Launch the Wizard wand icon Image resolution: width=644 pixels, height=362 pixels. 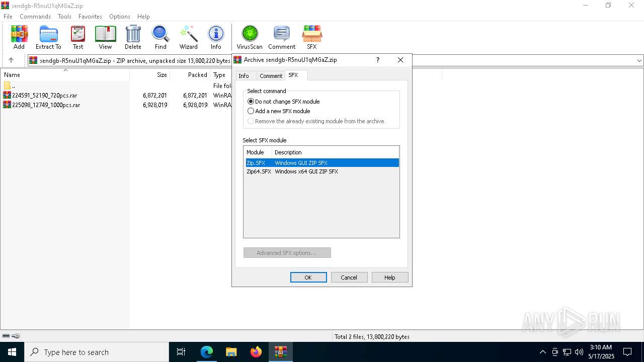189,38
